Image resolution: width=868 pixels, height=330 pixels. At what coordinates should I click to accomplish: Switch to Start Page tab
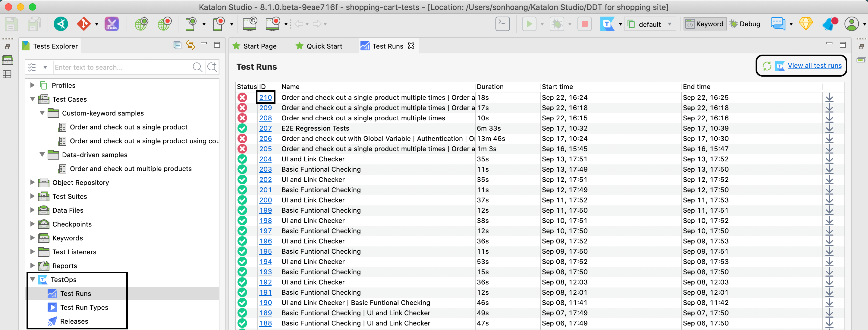point(254,46)
